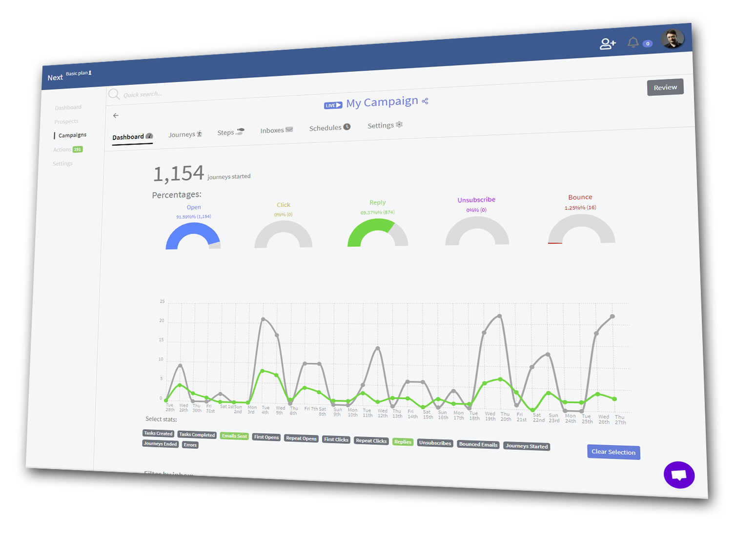Viewport: 756px width, 535px height.
Task: Open the notifications bell
Action: pyautogui.click(x=633, y=43)
